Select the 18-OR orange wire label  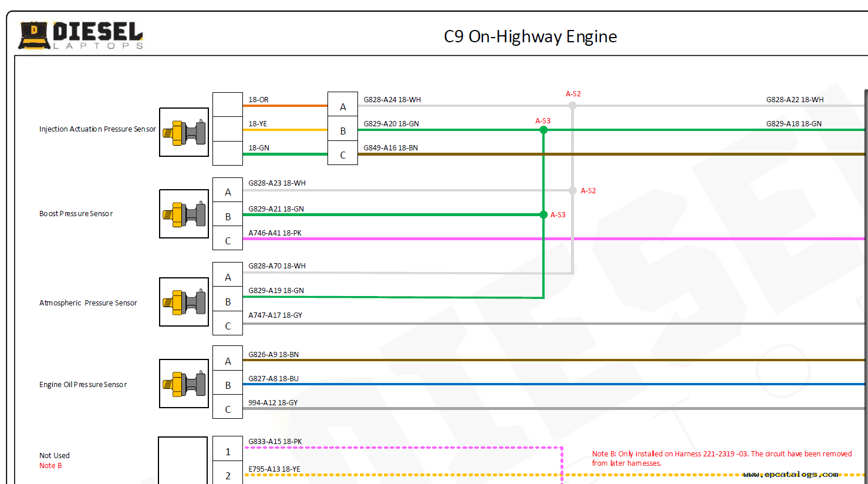coord(258,100)
